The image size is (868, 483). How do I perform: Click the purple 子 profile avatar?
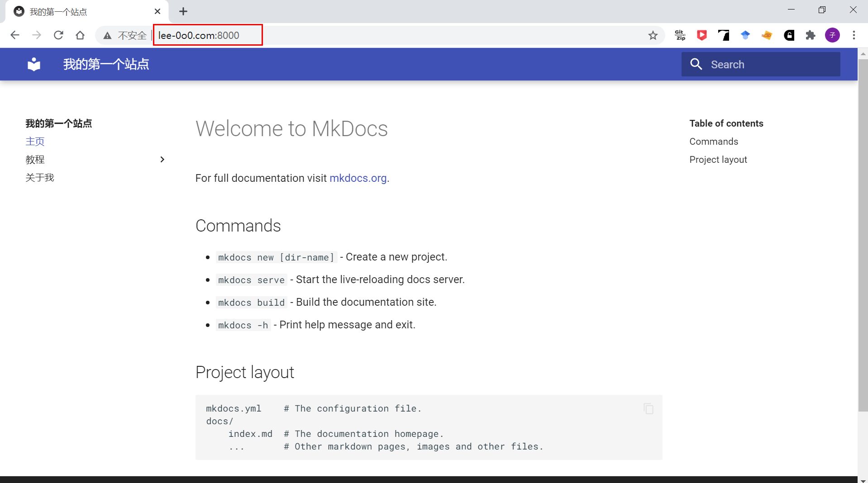point(832,35)
